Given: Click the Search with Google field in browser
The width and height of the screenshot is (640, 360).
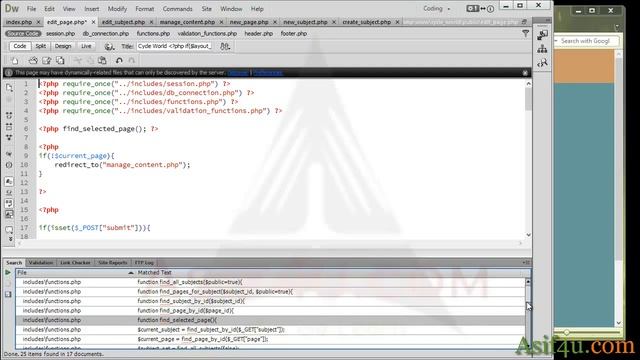Looking at the screenshot, I should click(588, 41).
